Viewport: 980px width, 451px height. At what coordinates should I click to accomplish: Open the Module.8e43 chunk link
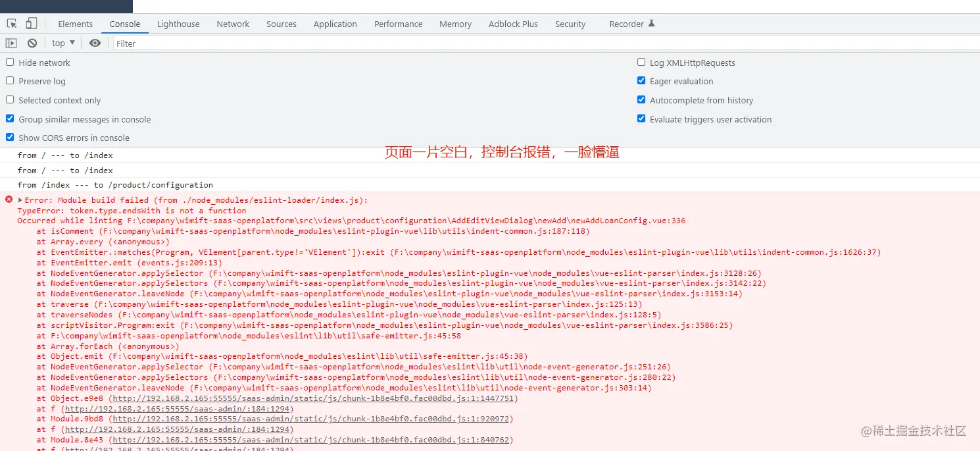pos(310,440)
